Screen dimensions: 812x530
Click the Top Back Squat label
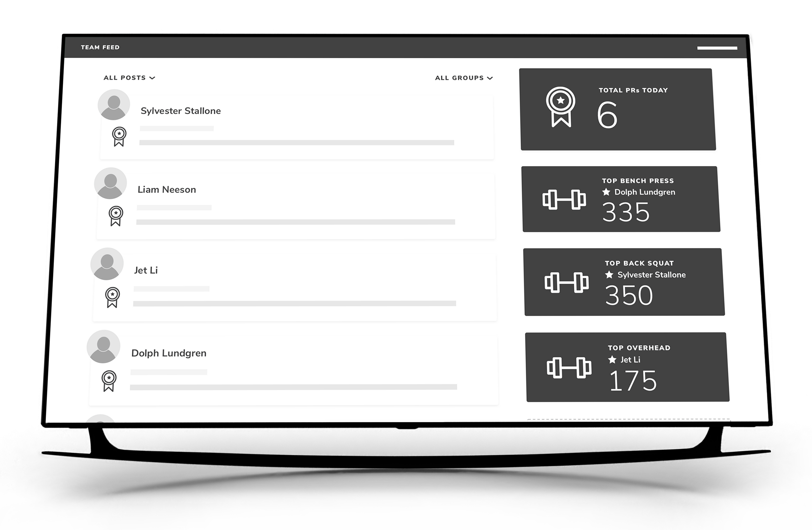click(639, 263)
